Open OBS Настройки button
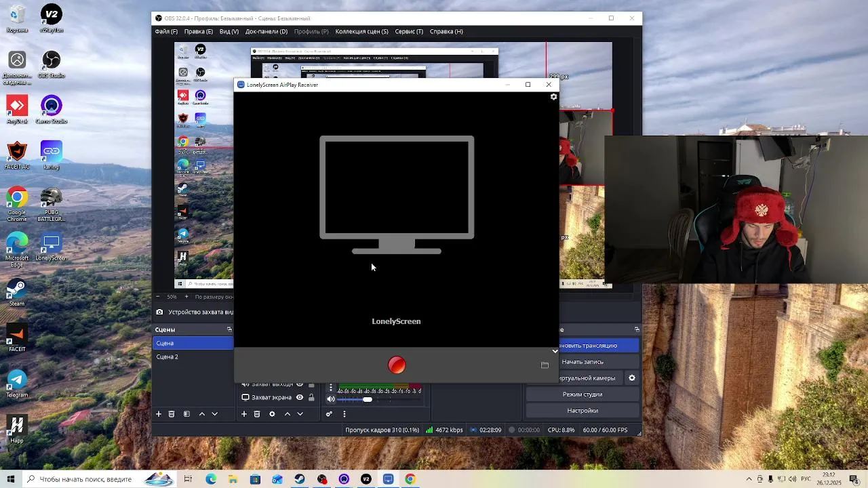 point(583,411)
